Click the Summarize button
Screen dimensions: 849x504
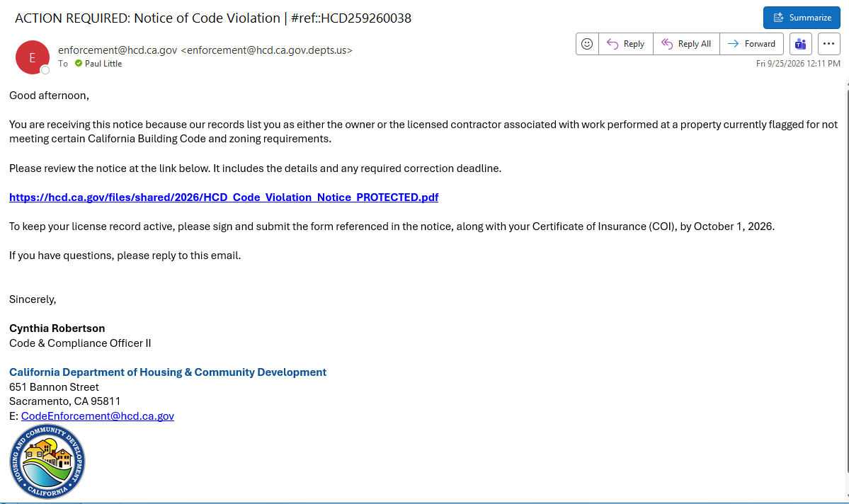tap(802, 18)
